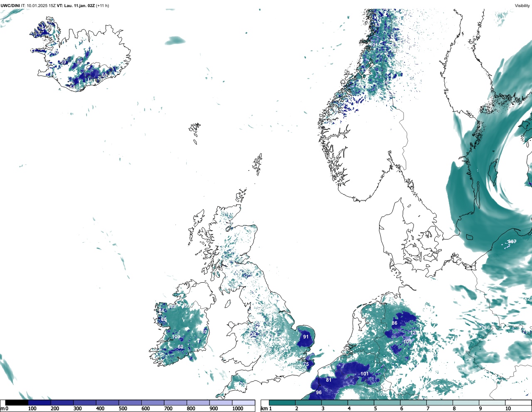Click the '10' tick on the km legend

(508, 409)
